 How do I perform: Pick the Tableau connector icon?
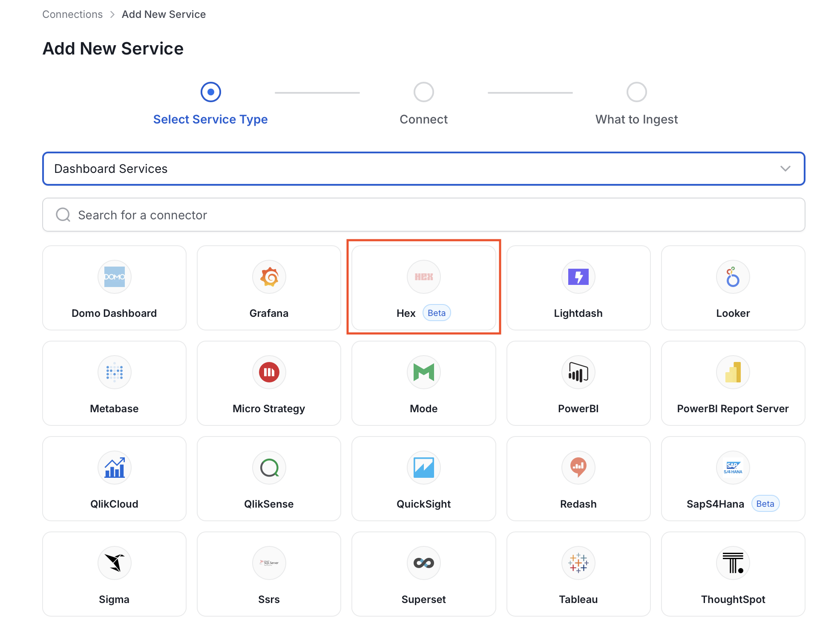pos(578,563)
